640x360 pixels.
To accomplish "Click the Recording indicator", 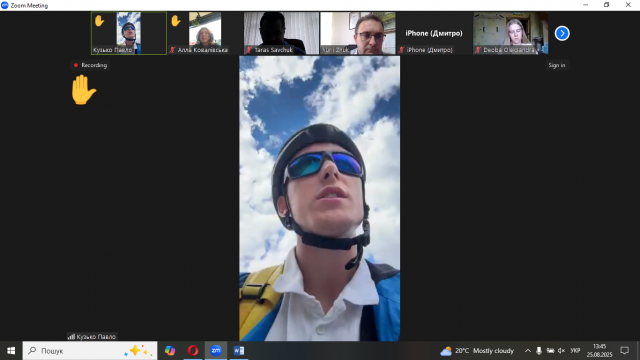I will pyautogui.click(x=90, y=65).
